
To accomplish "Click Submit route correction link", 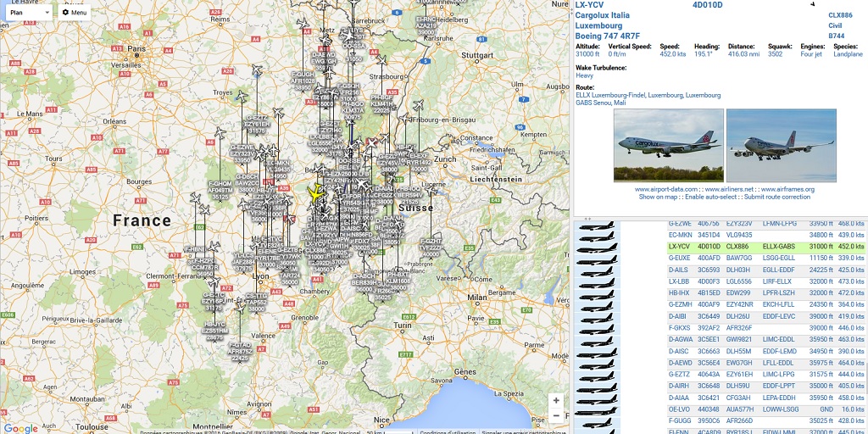I will click(776, 197).
